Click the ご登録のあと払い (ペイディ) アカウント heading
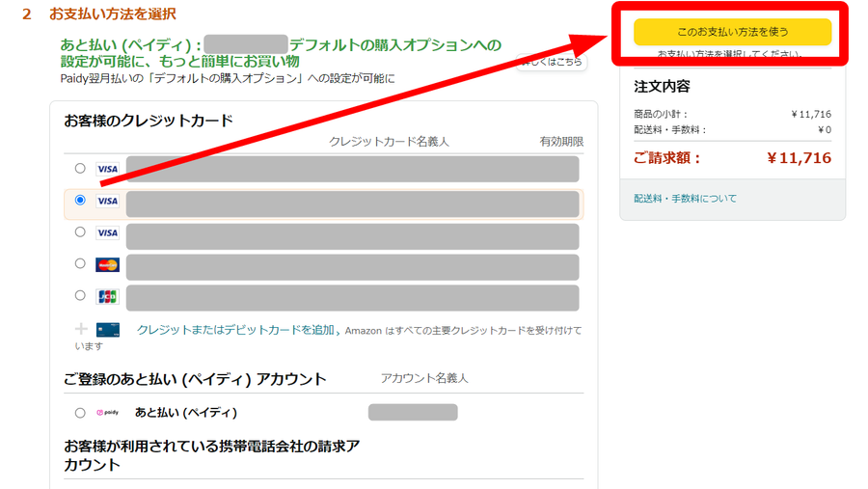The image size is (868, 489). pos(195,379)
